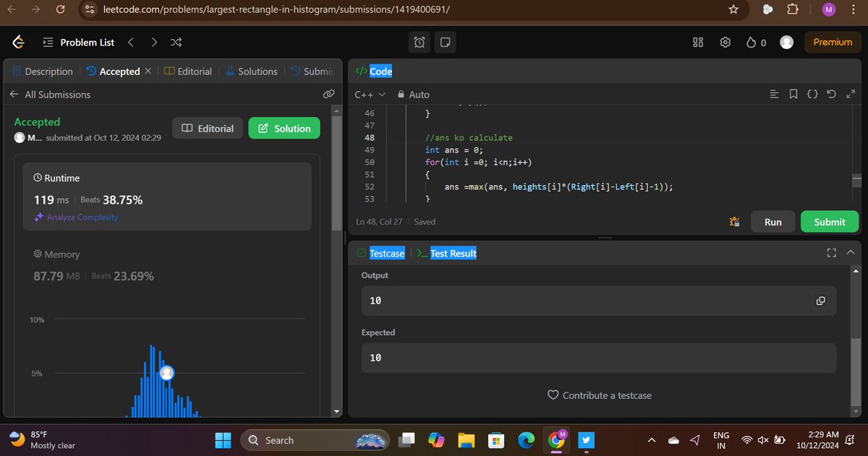Submit the solution
Viewport: 868px width, 456px height.
point(830,222)
